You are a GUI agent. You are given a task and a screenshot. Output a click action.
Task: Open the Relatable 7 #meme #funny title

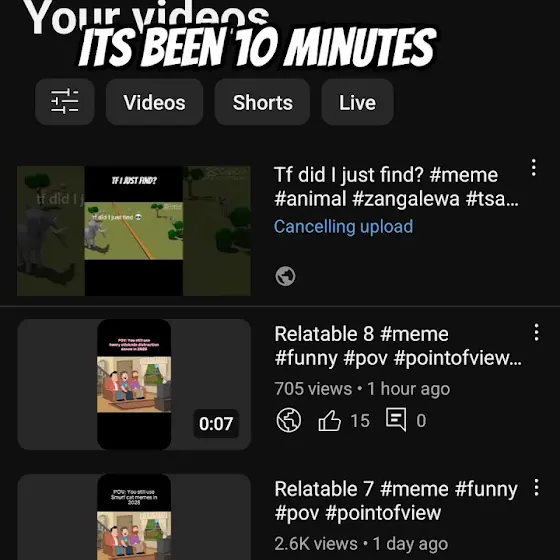click(396, 501)
